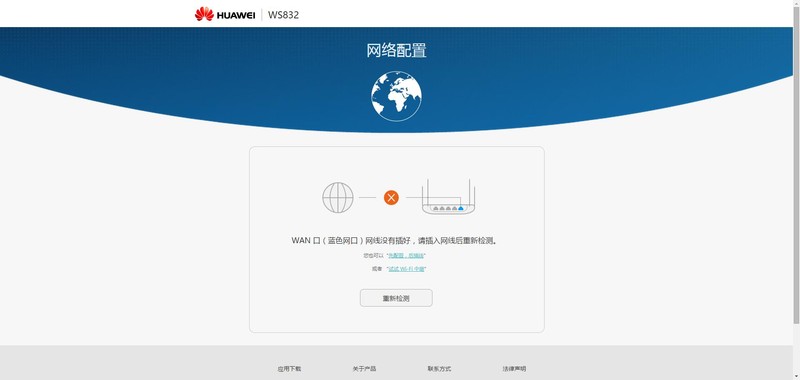Open the link after 您也可以 (configure first)
This screenshot has height=380, width=800.
406,255
